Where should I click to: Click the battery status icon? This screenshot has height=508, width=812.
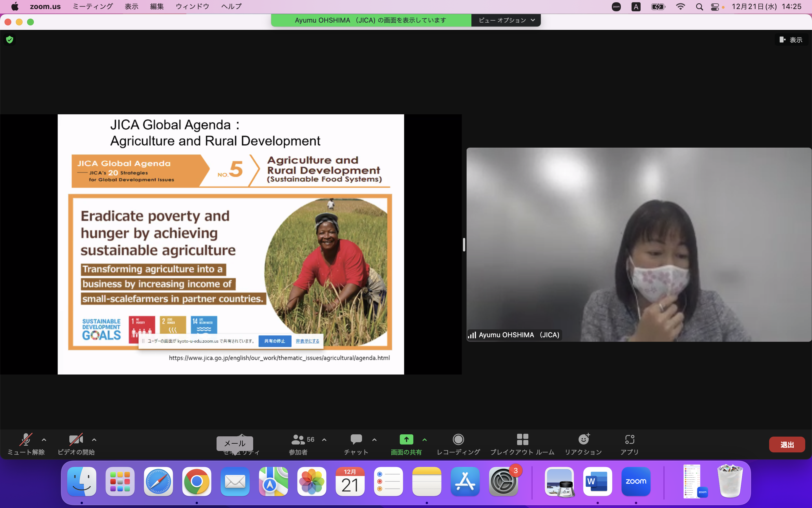pyautogui.click(x=658, y=7)
